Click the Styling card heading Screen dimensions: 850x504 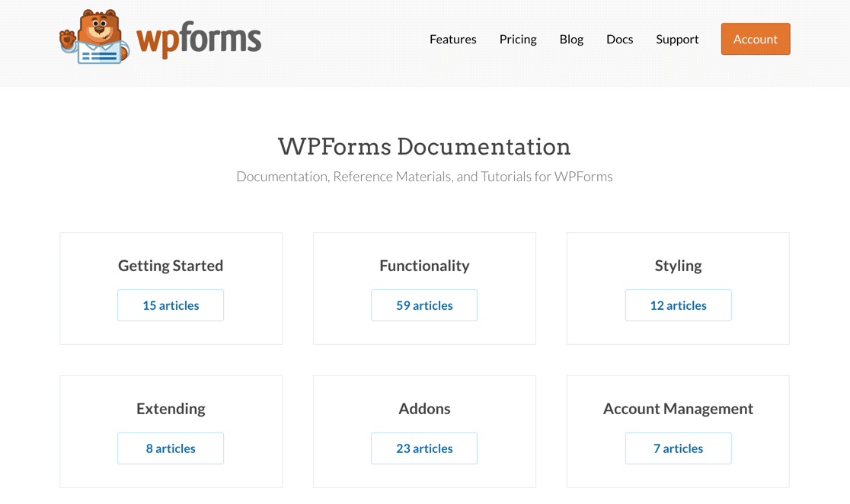pos(678,266)
